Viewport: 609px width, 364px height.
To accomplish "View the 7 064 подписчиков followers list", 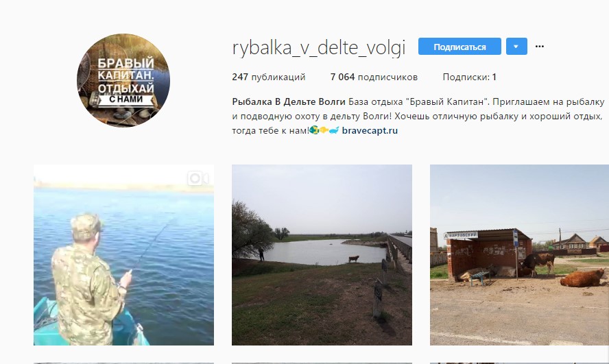I will point(374,77).
